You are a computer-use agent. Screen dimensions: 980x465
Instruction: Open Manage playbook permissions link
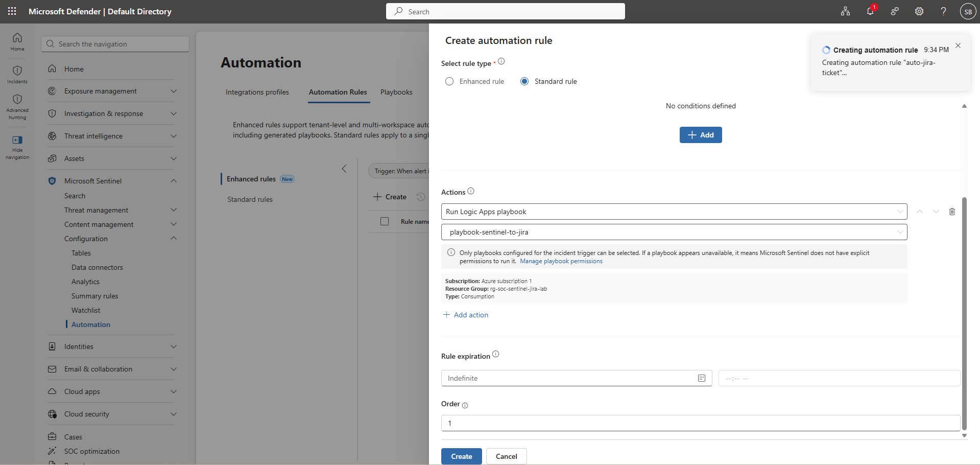561,261
